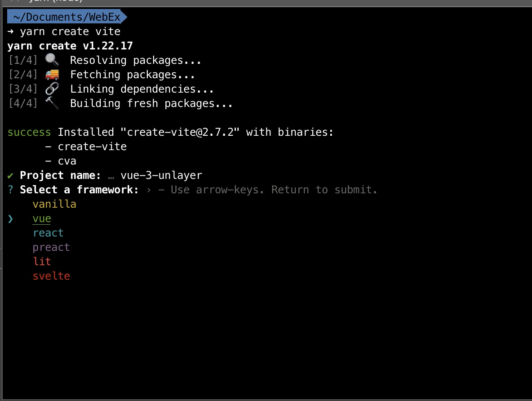Viewport: 532px width, 401px height.
Task: Click the vue-3-unlayer project name text
Action: pyautogui.click(x=161, y=175)
